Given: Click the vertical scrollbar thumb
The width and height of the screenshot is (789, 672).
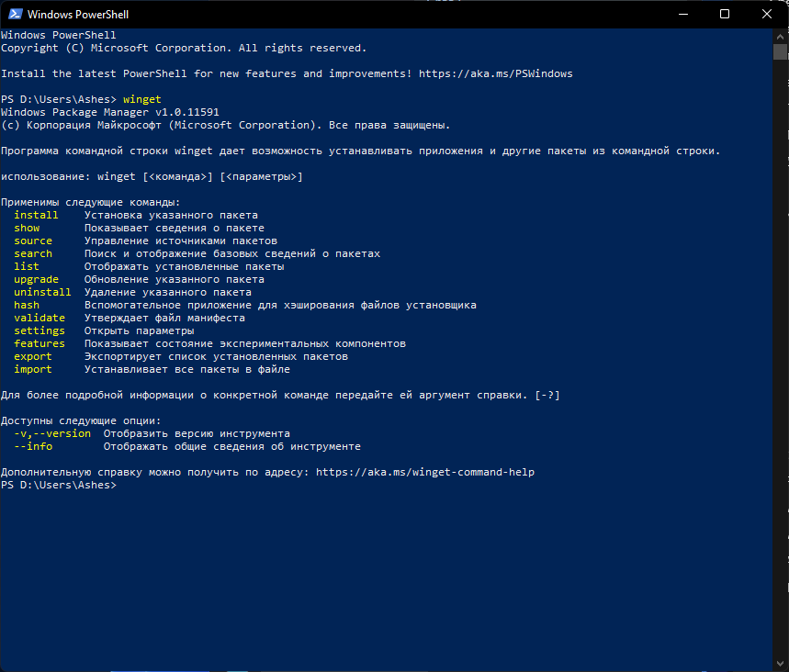Looking at the screenshot, I should [780, 51].
